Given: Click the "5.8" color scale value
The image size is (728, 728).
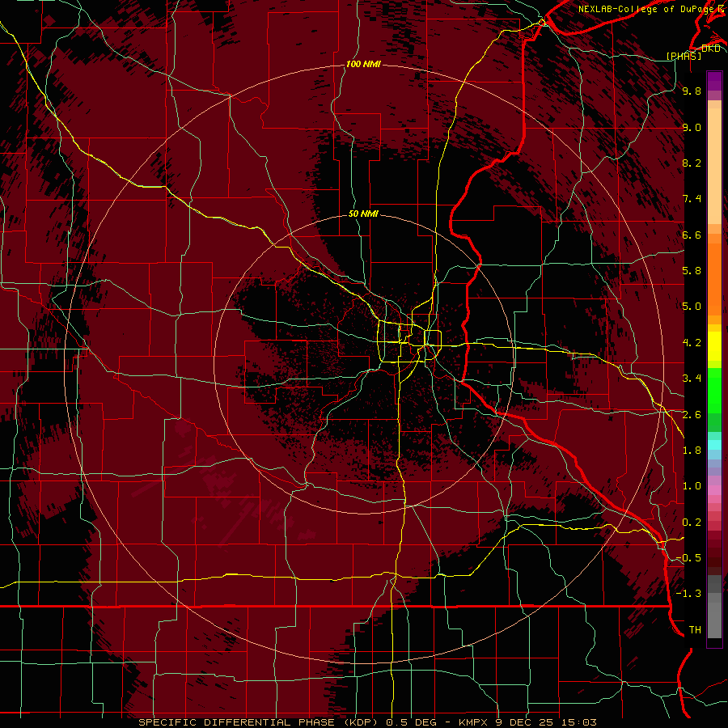Looking at the screenshot, I should 692,271.
